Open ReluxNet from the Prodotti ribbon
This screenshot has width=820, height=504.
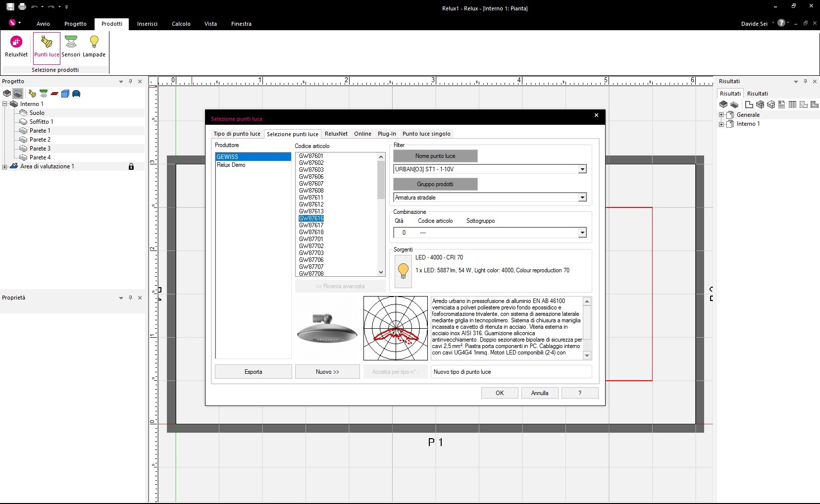coord(16,47)
